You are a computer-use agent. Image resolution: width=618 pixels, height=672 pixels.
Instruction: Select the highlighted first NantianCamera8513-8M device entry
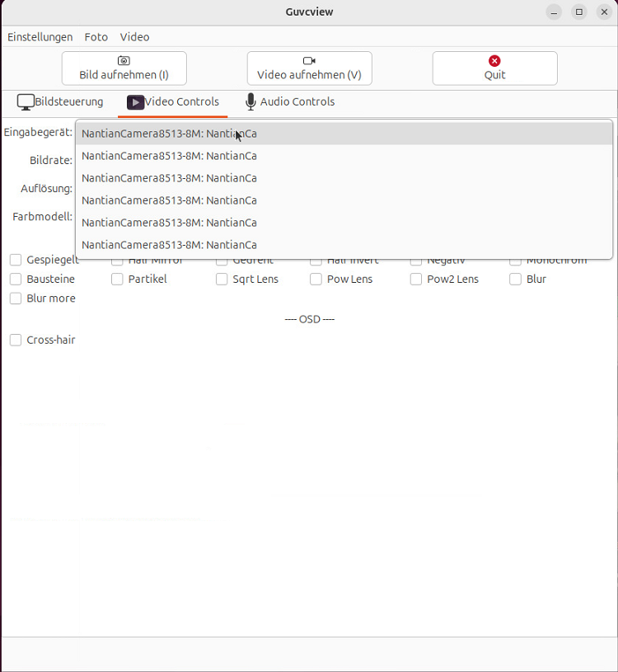point(344,134)
